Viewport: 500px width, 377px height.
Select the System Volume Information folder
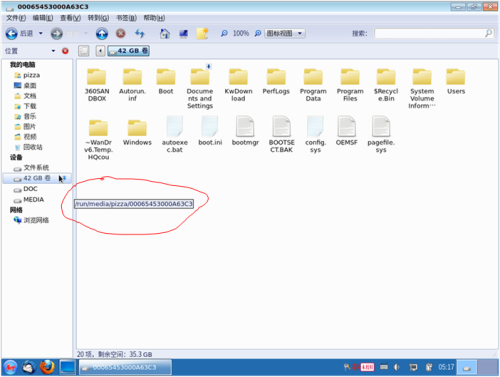(422, 89)
